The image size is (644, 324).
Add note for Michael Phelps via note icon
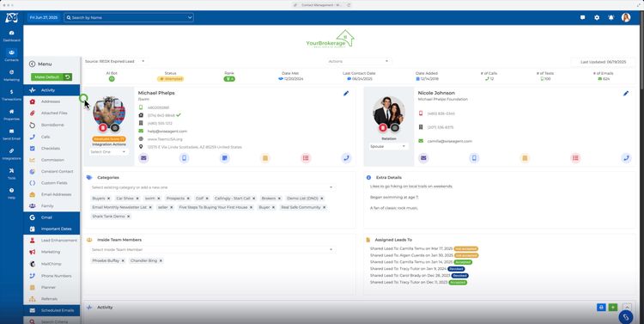coord(225,158)
